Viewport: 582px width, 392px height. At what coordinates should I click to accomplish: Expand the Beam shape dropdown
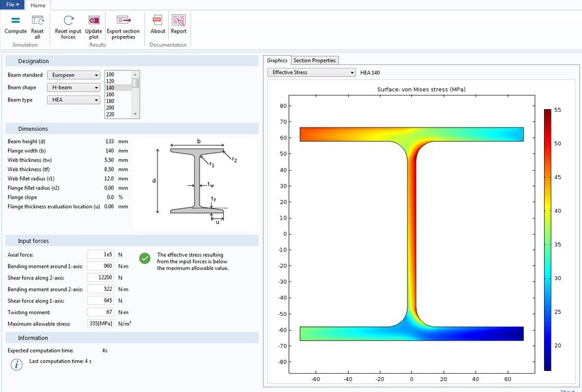tap(73, 87)
